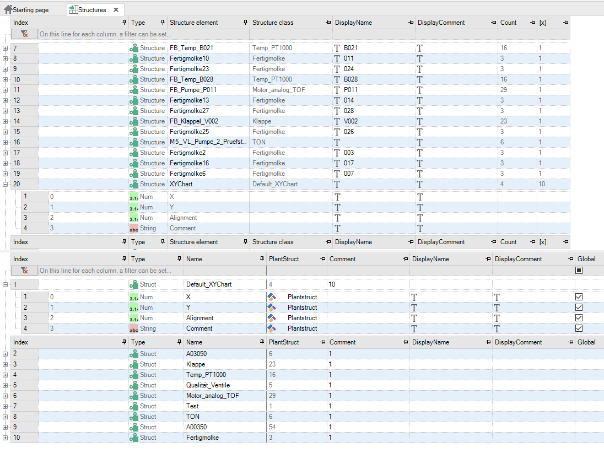
Task: Select Default_XYChart structure class cell of row 20
Action: point(275,184)
